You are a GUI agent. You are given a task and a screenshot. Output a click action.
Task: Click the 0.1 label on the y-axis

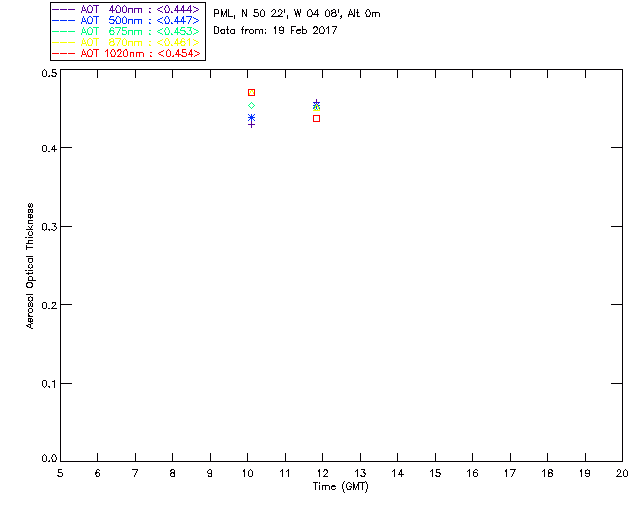[49, 384]
